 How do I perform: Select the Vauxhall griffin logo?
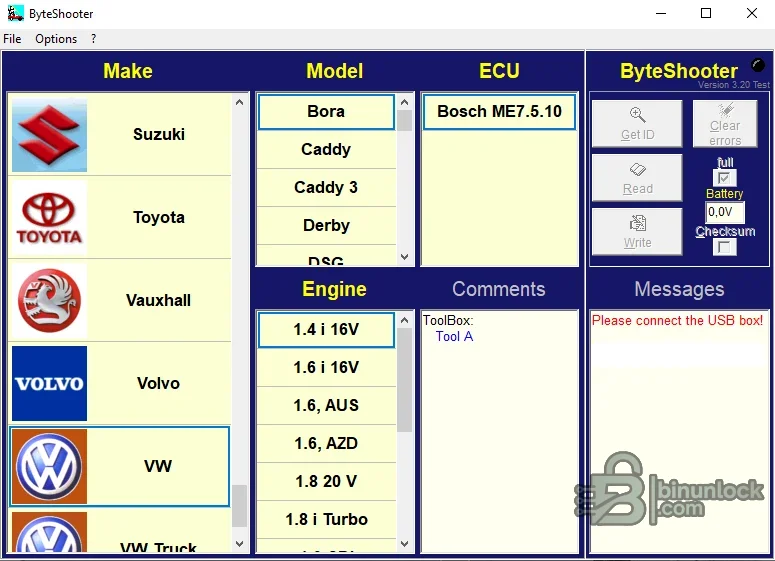(49, 301)
